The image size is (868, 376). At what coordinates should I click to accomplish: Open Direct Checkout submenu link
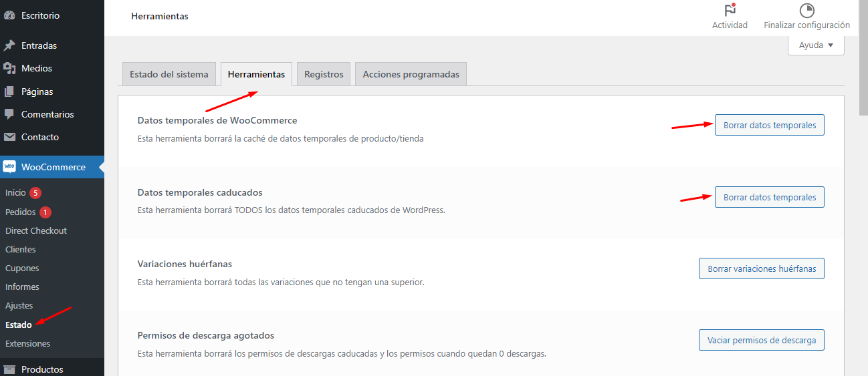point(36,230)
